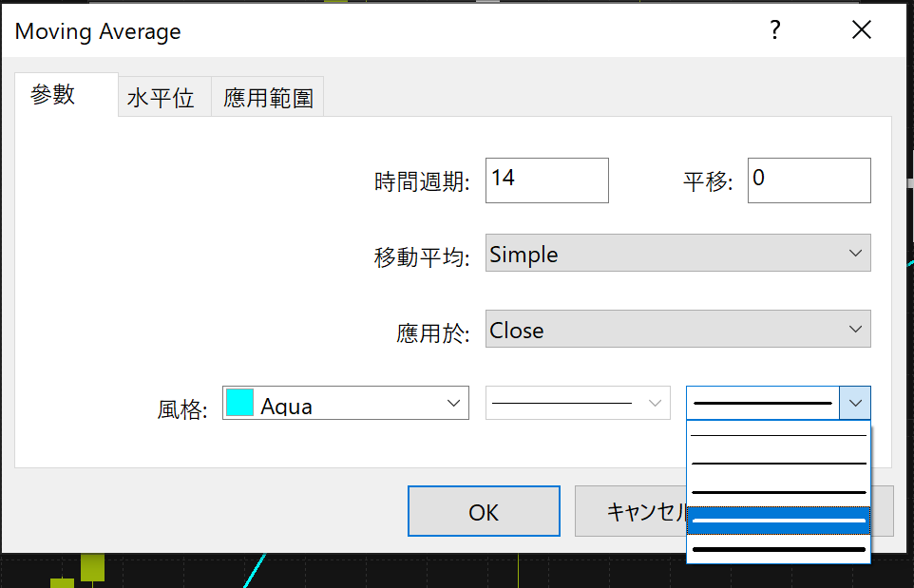Expand the 移動平均 Simple dropdown
The image size is (914, 588).
tap(678, 253)
